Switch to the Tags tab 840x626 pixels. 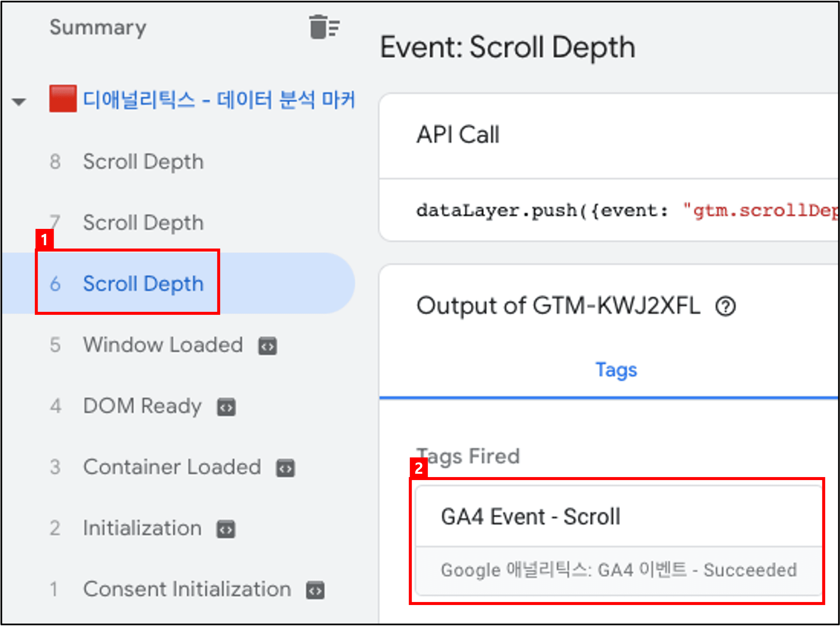point(616,370)
